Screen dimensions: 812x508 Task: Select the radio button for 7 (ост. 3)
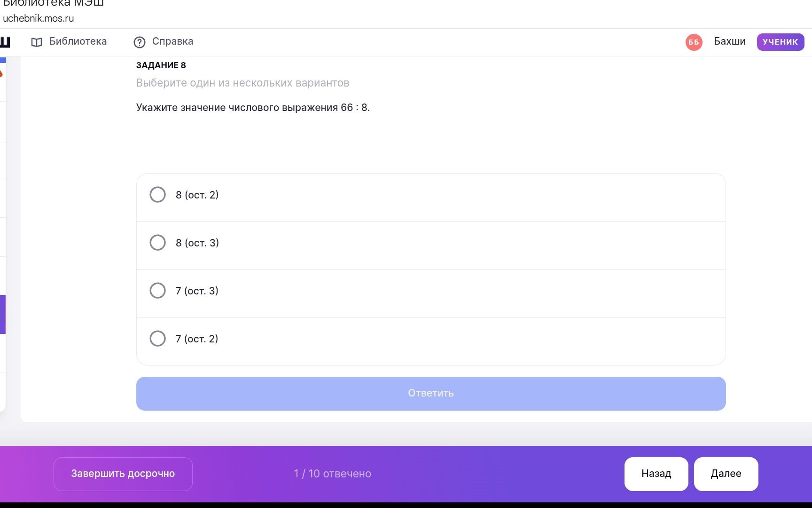[157, 291]
